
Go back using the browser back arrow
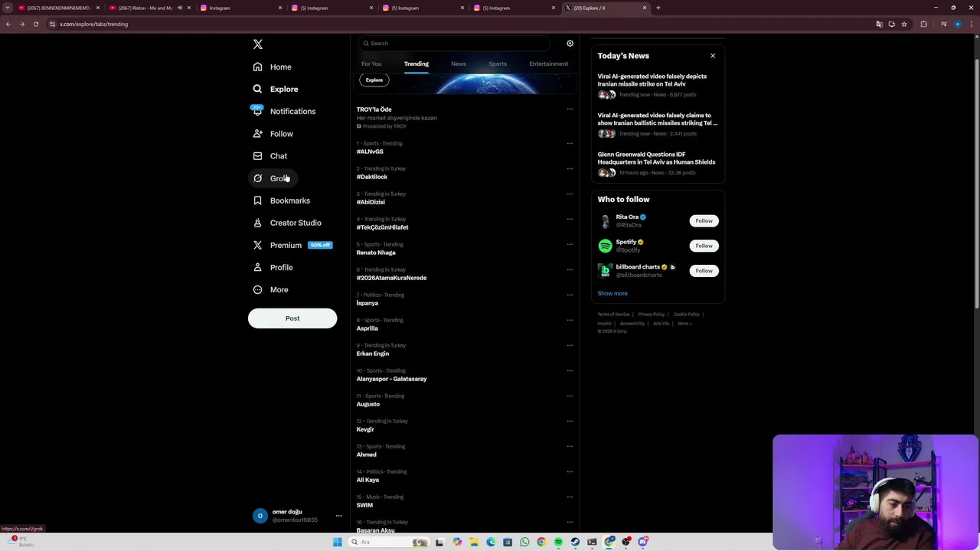pos(8,24)
